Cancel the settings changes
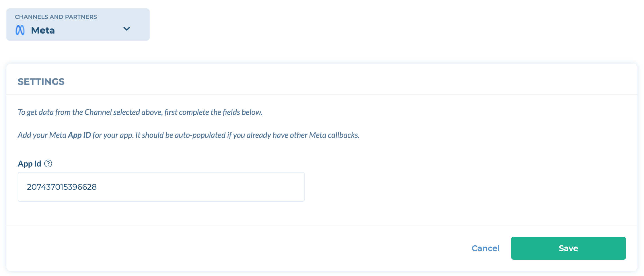 pos(485,248)
